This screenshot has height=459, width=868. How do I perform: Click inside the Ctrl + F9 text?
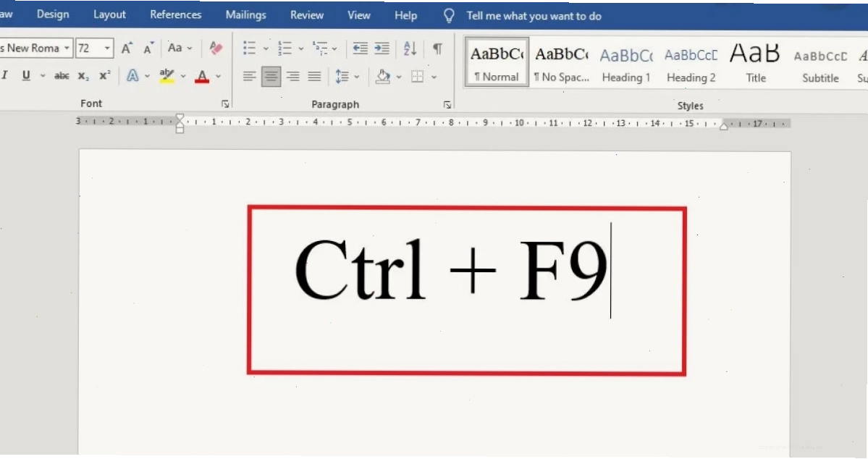tap(451, 270)
